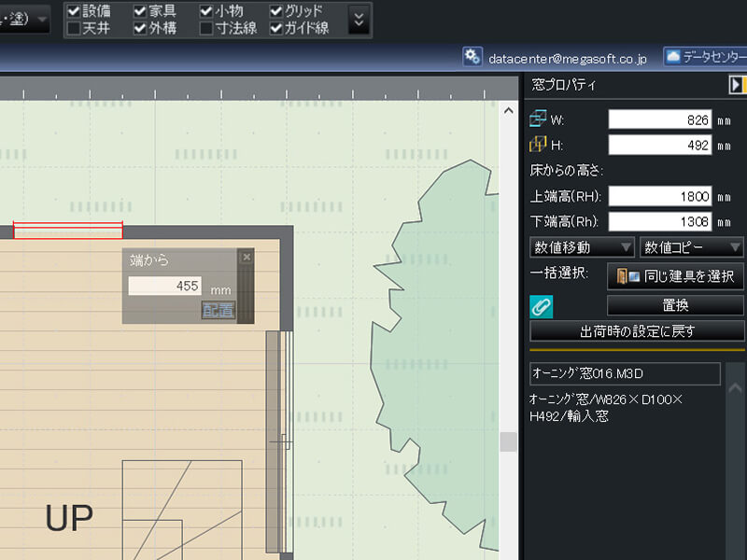Viewport: 747px width, 560px height.
Task: Click the 端から distance field showing 455
Action: [x=165, y=287]
